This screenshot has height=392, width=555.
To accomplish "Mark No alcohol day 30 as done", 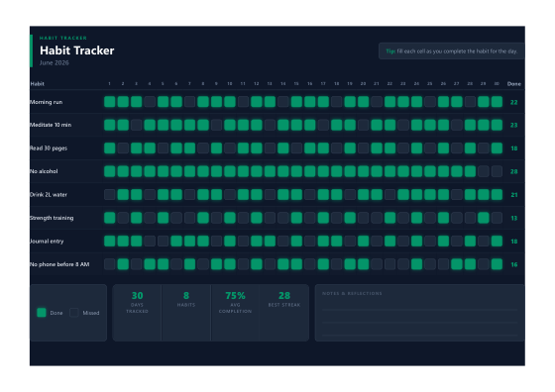I will (497, 171).
